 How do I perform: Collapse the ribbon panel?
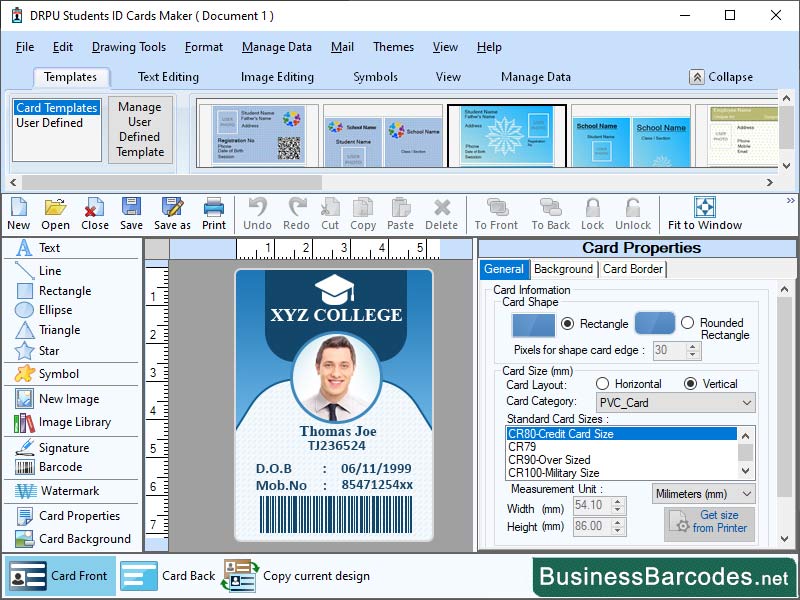point(720,77)
